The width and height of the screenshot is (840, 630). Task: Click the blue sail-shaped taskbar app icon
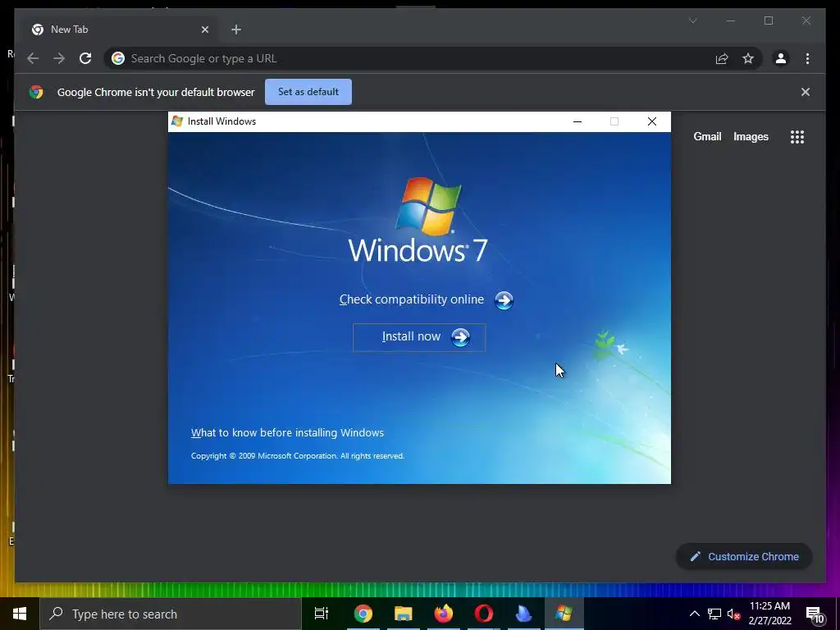point(523,614)
